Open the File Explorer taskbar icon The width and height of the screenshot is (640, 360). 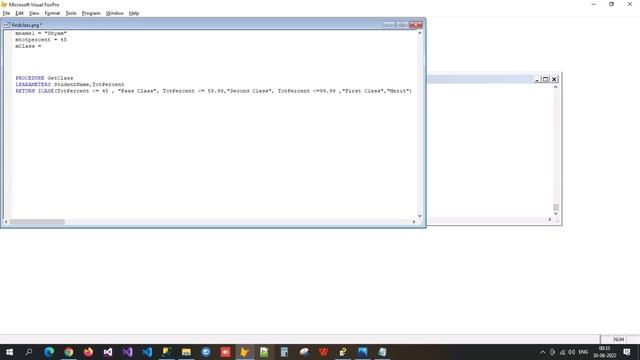186,352
